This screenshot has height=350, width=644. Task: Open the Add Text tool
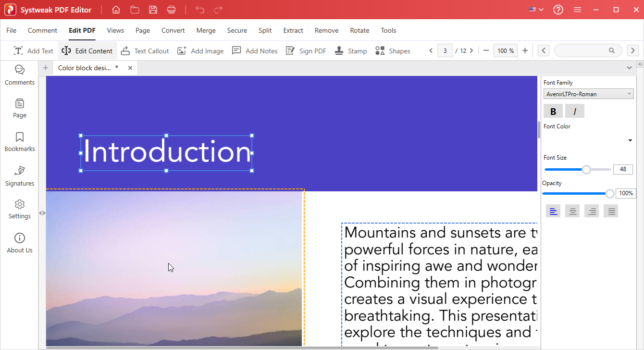33,50
